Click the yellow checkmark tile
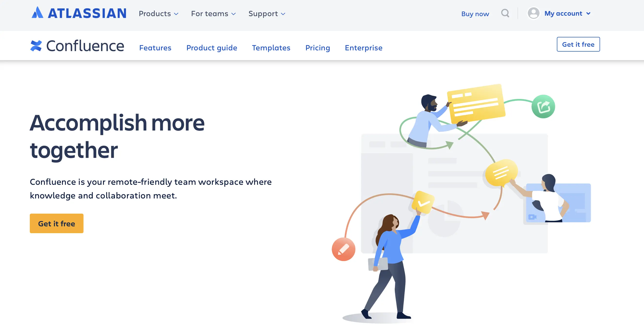Viewport: 644px width, 328px height. tap(423, 202)
